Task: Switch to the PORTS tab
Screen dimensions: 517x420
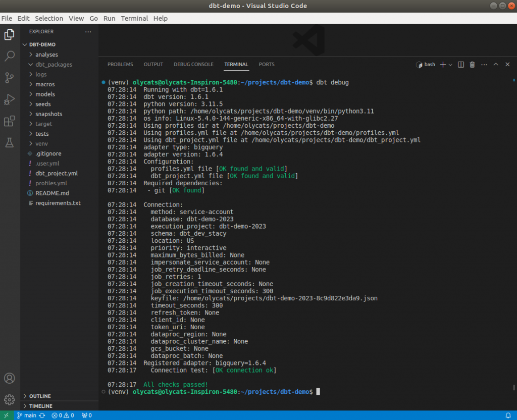Action: point(267,65)
